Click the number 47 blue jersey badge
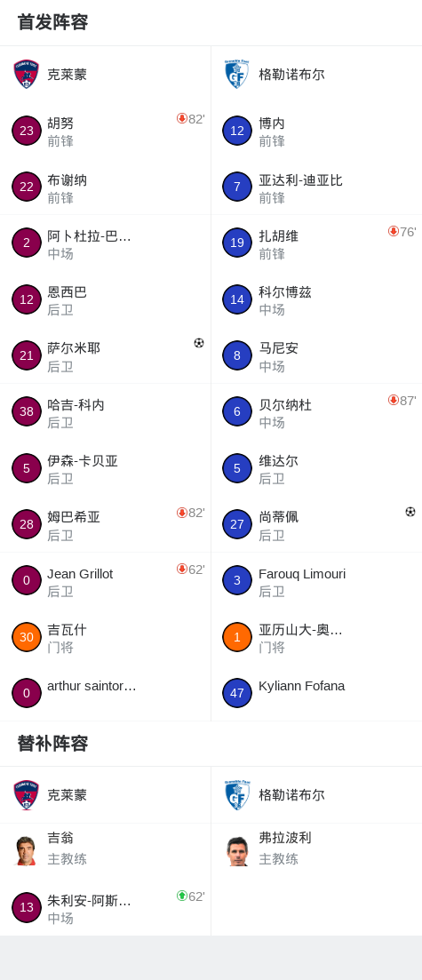This screenshot has width=422, height=980. (237, 693)
